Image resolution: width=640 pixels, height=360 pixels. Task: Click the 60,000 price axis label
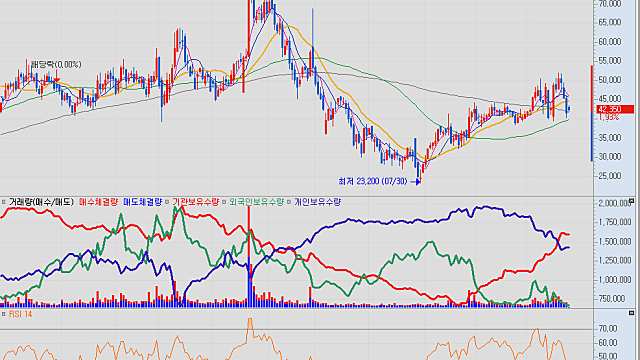(x=609, y=42)
